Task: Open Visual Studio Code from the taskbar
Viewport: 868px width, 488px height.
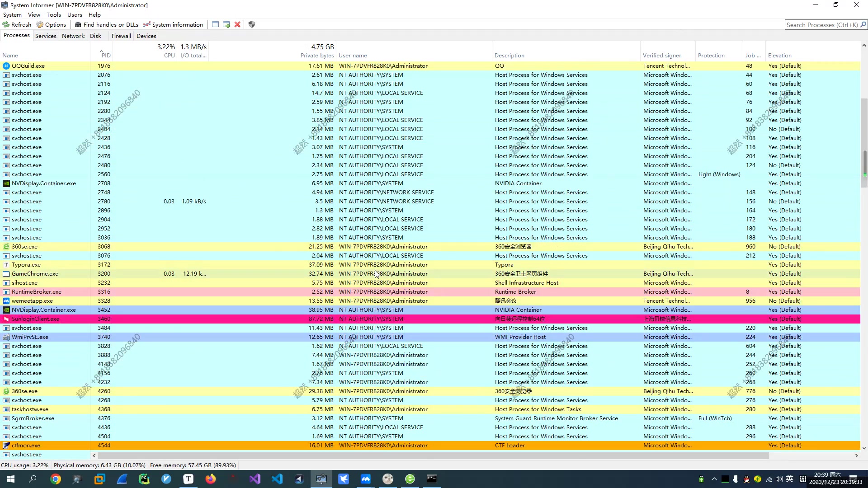Action: tap(277, 479)
